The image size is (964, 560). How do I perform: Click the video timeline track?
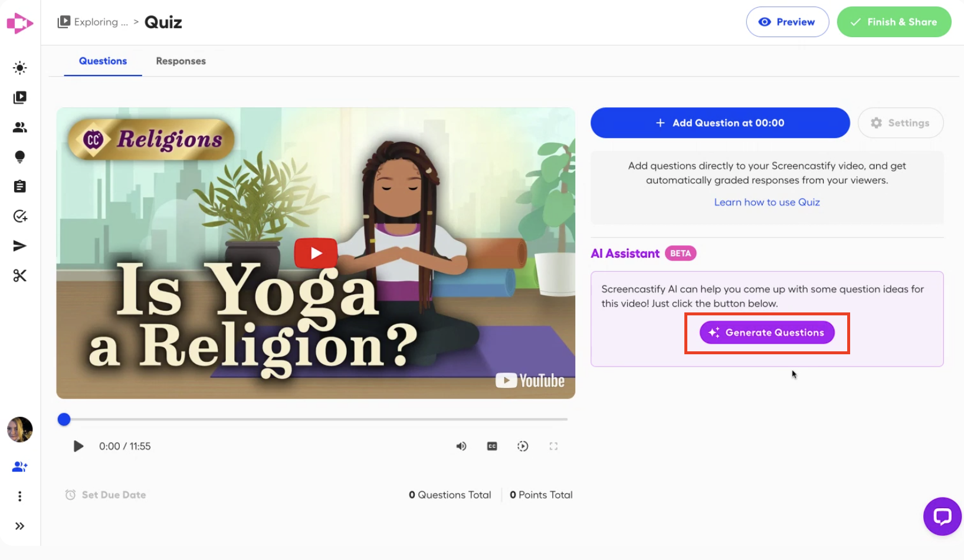pyautogui.click(x=316, y=419)
